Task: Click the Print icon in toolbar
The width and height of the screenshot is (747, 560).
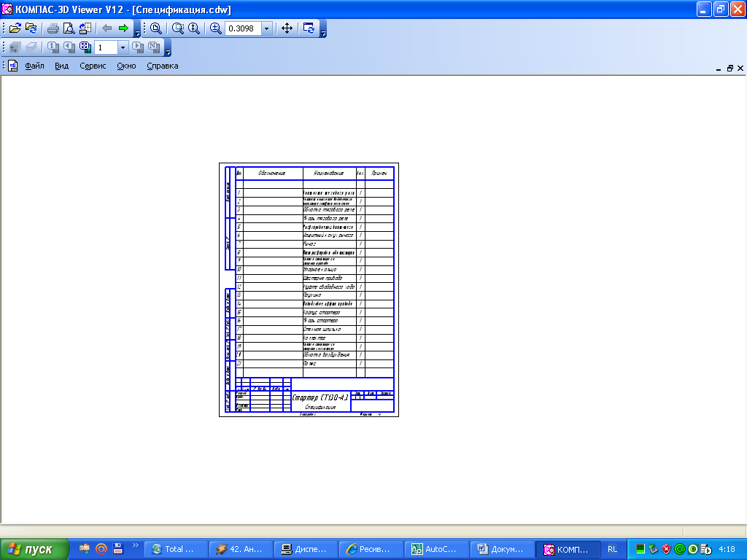Action: [53, 28]
